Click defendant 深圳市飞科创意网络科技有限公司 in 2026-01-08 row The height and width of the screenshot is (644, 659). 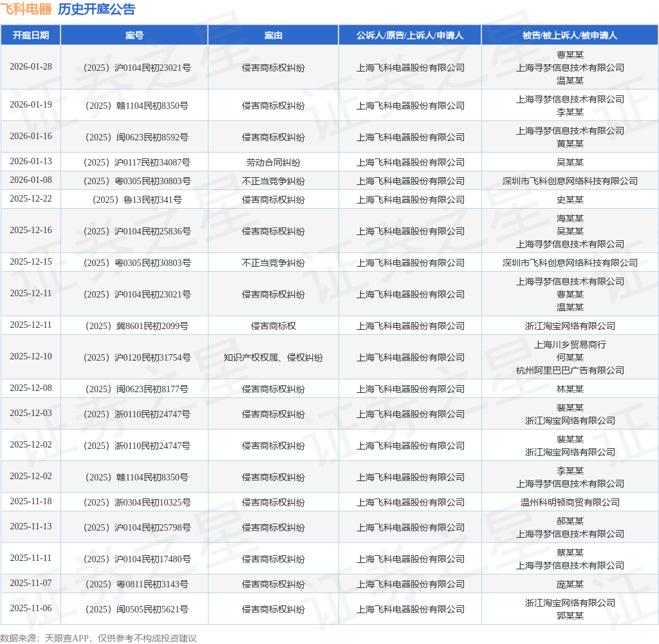(x=570, y=181)
